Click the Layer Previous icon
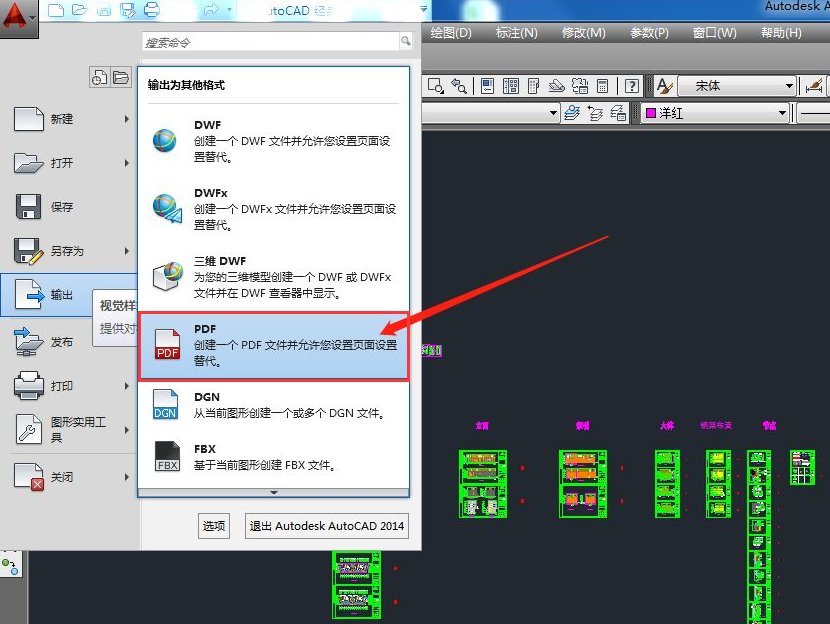The image size is (830, 624). click(595, 113)
